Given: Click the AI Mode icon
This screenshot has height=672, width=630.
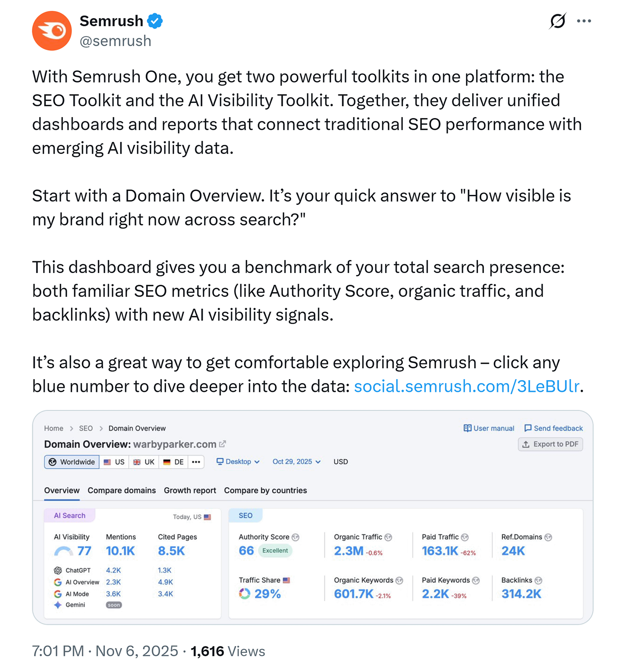Looking at the screenshot, I should point(58,594).
